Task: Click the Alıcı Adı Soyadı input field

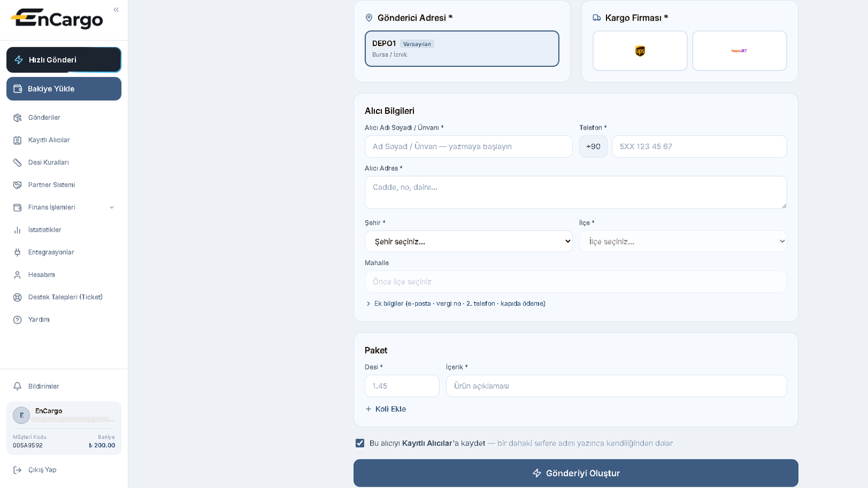Action: (x=469, y=146)
